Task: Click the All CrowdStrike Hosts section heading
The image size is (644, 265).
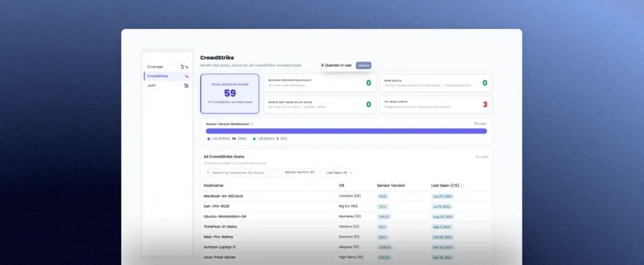Action: (x=224, y=157)
